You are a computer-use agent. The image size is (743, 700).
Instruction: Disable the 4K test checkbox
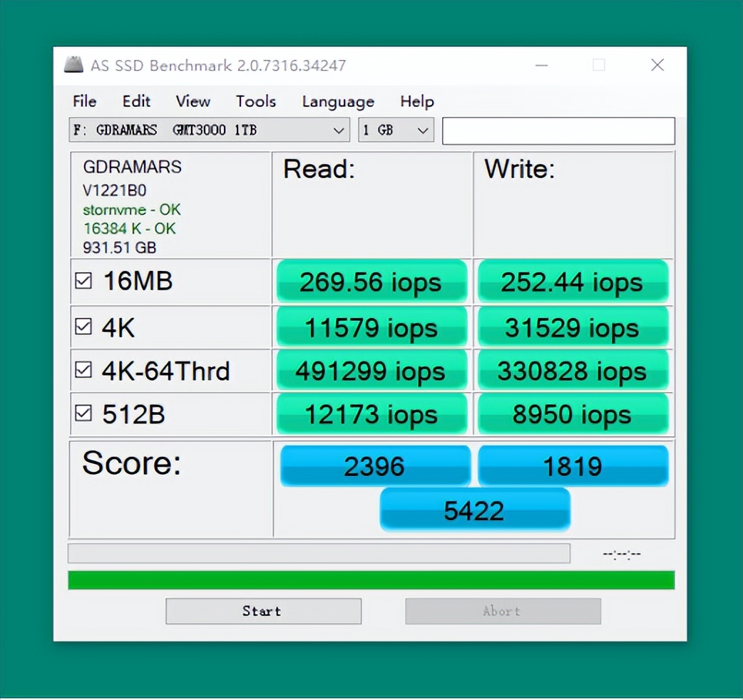tap(83, 326)
